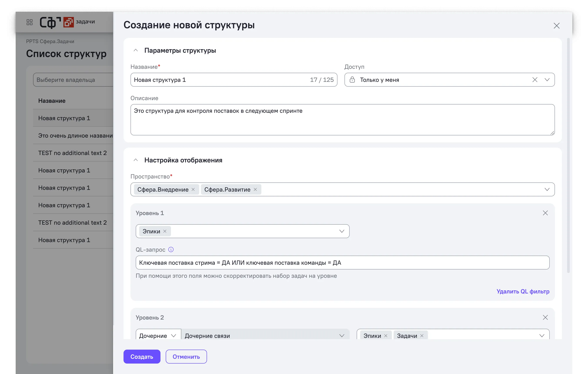Viewport: 588px width, 374px height.
Task: Open the Доступ dropdown
Action: click(547, 80)
